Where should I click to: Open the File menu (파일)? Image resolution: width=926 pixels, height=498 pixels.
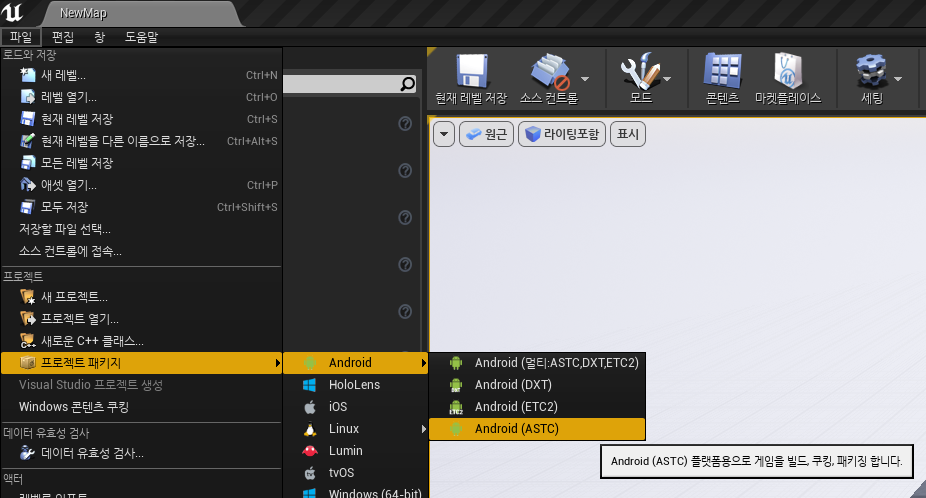click(21, 37)
